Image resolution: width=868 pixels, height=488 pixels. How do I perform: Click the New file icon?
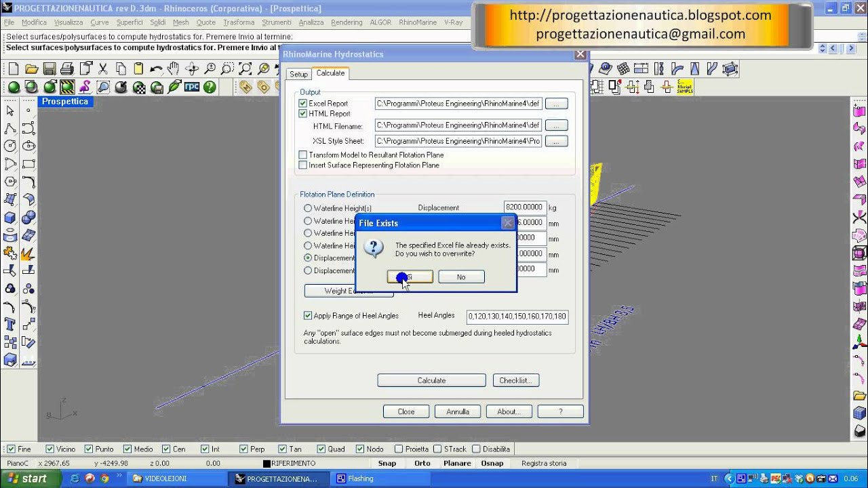click(14, 68)
